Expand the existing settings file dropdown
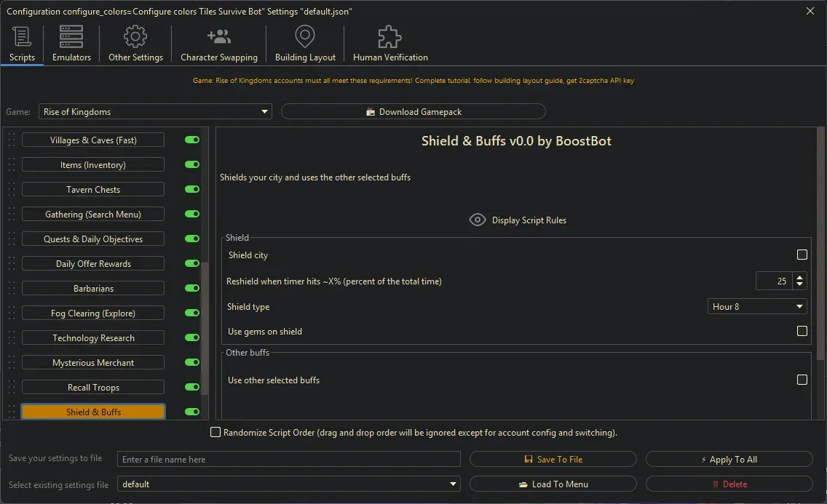Image resolution: width=827 pixels, height=504 pixels. [452, 484]
